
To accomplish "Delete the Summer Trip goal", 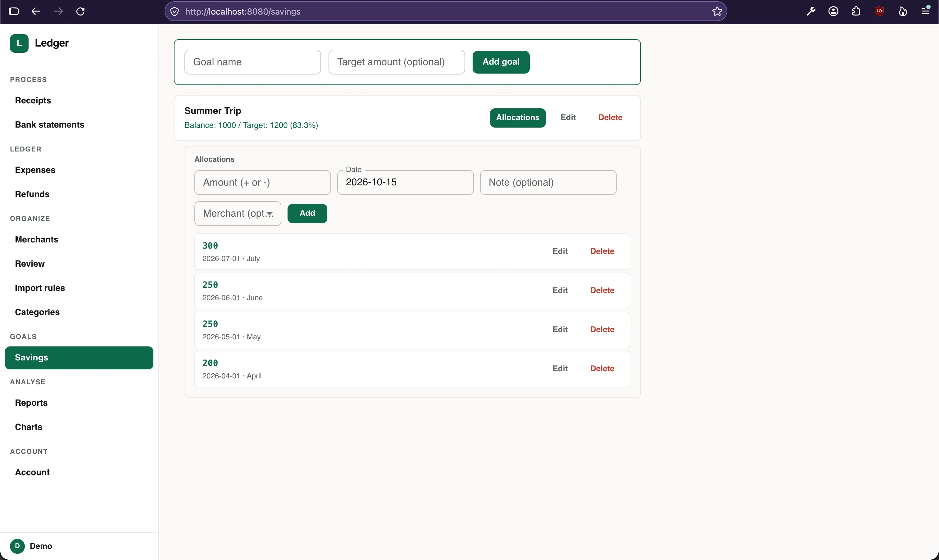I will [610, 118].
